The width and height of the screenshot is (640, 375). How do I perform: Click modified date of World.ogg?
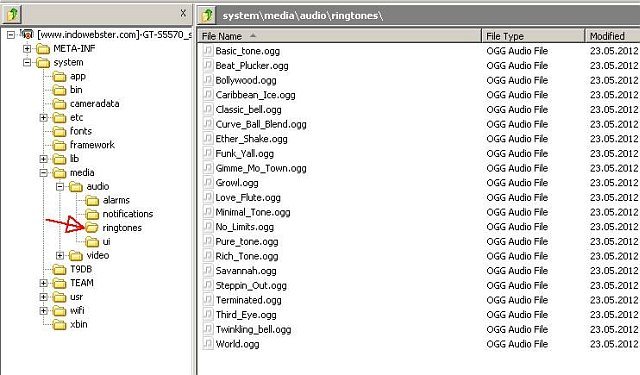click(613, 344)
